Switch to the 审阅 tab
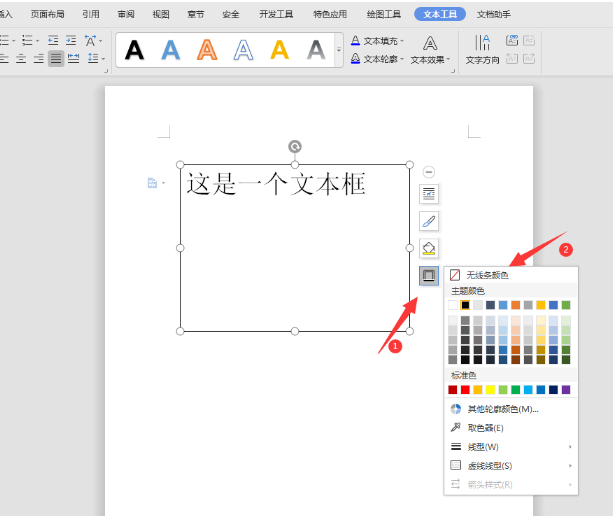 (x=126, y=14)
